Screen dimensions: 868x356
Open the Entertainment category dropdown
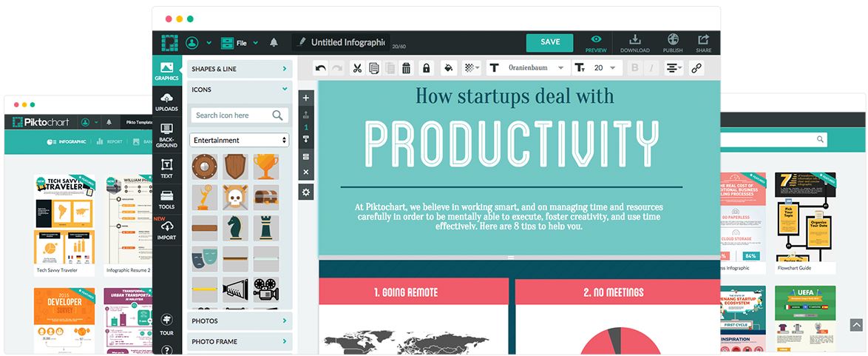point(239,141)
